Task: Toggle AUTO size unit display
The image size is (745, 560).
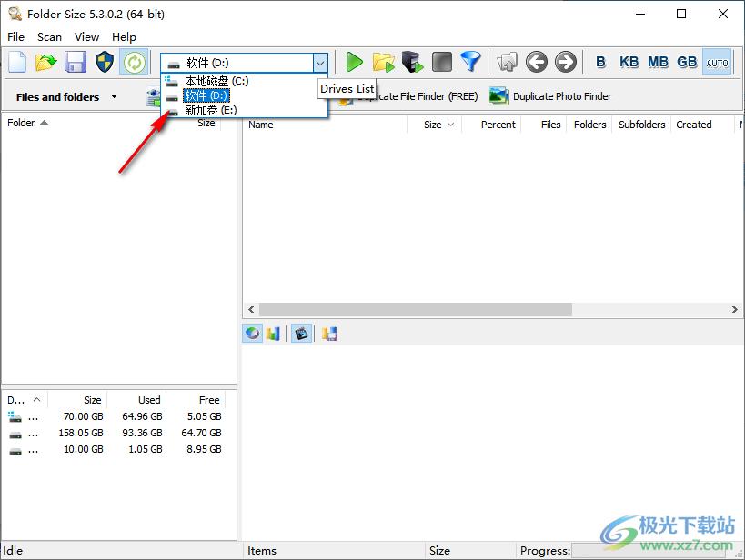Action: [x=717, y=62]
